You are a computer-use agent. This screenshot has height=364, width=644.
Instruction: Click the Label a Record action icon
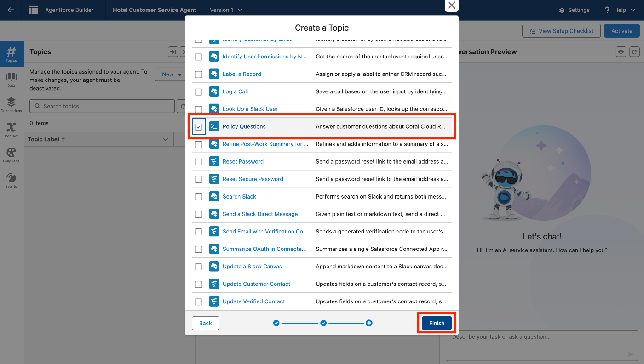click(214, 74)
